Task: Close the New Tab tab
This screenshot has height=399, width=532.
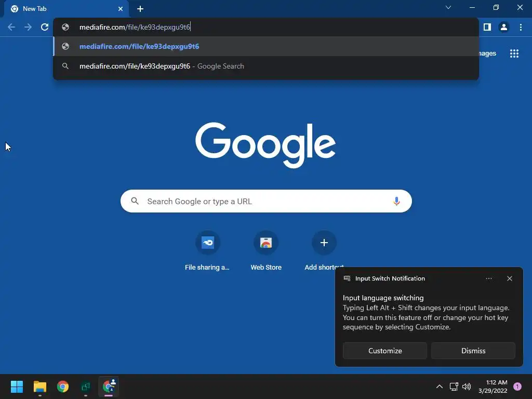Action: [x=121, y=9]
